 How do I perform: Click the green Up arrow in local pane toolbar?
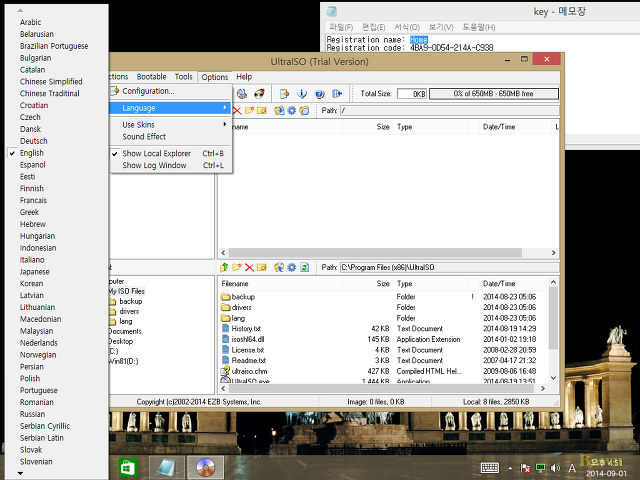pos(224,267)
